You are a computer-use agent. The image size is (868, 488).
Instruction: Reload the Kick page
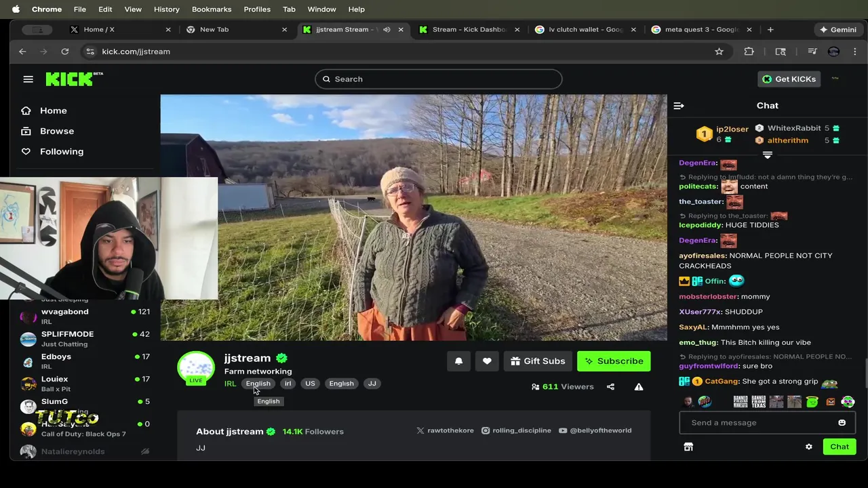[64, 52]
